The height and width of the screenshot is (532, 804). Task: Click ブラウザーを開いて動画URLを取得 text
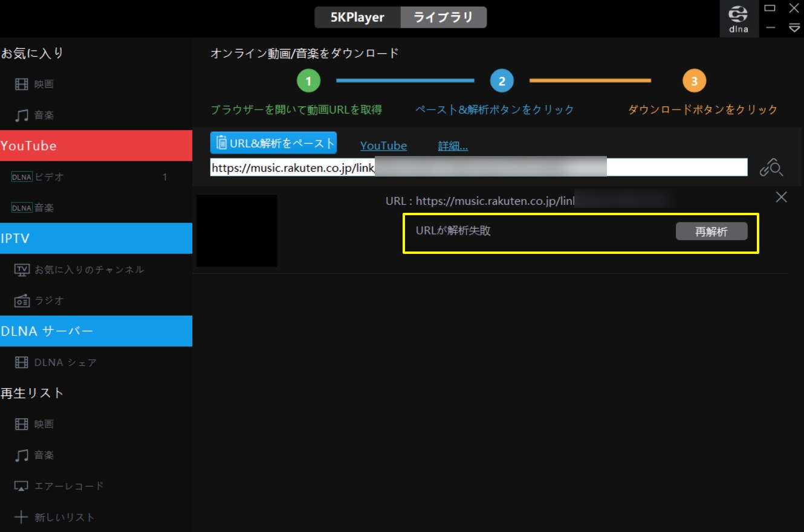[296, 109]
